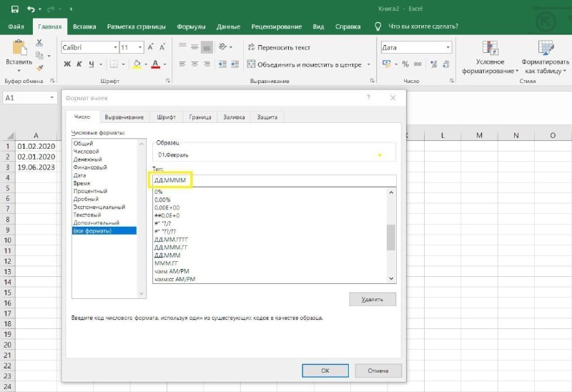Click the Font Color letter A icon
Screen dimensions: 572x392
[156, 64]
